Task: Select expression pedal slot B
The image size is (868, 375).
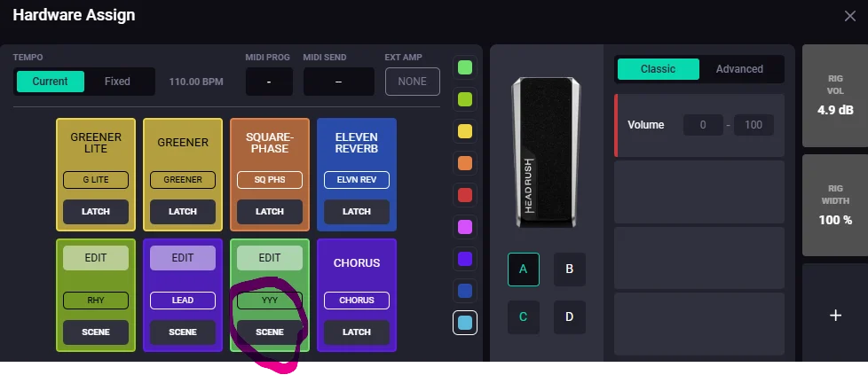Action: pos(570,270)
